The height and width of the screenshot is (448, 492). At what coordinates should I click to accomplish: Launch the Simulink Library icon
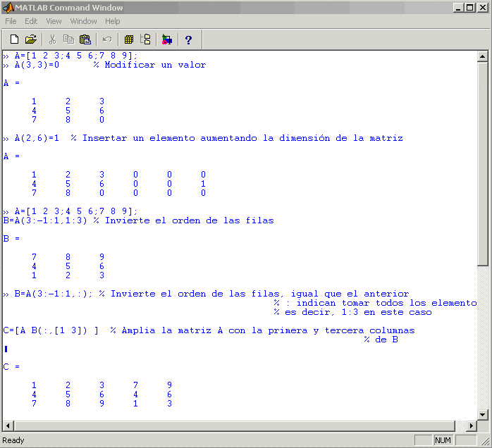tap(166, 39)
